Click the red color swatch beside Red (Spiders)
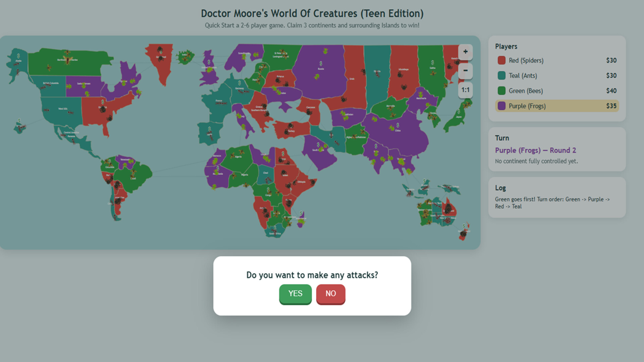 click(x=501, y=60)
